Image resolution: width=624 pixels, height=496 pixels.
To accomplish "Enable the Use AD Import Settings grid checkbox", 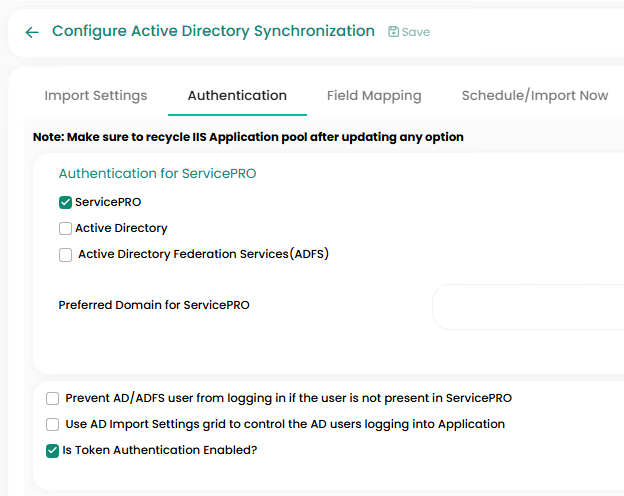I will 53,425.
